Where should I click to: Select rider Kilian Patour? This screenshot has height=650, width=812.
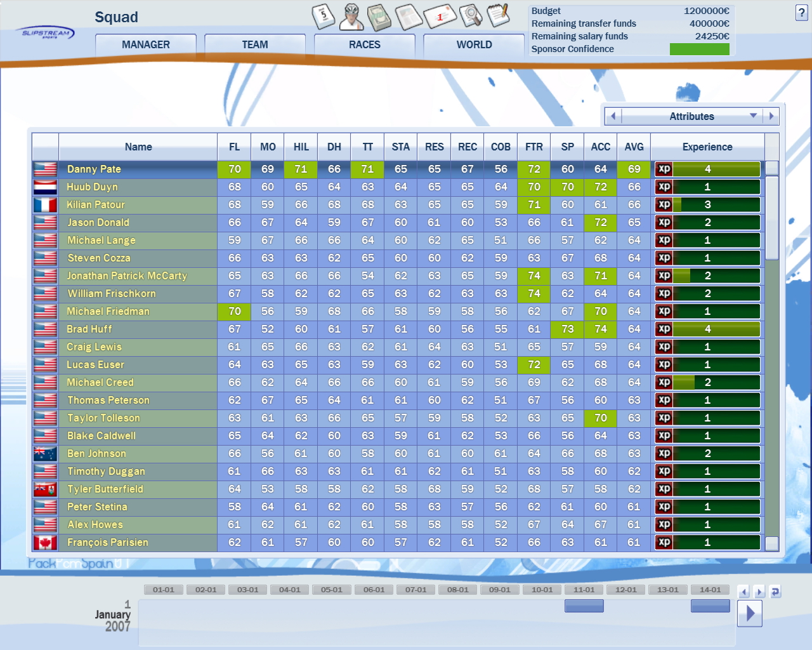[96, 205]
